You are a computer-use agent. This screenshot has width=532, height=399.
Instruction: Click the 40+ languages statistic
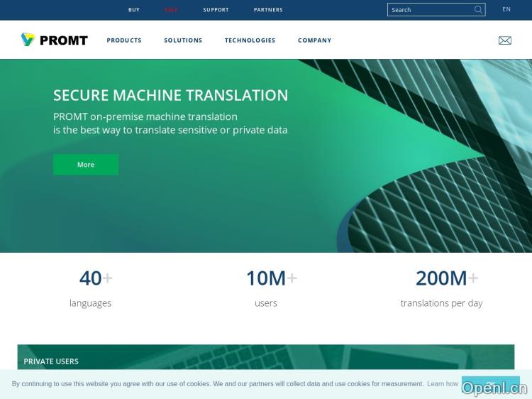[91, 288]
